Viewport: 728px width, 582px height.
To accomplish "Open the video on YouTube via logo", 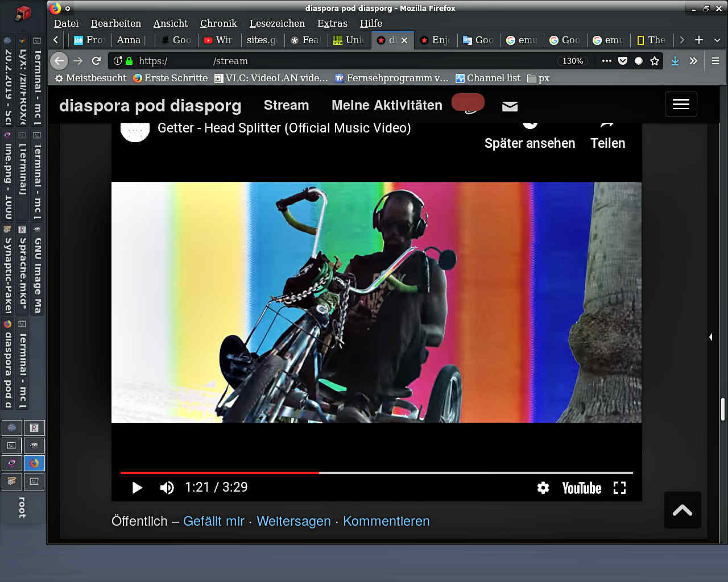I will [581, 488].
